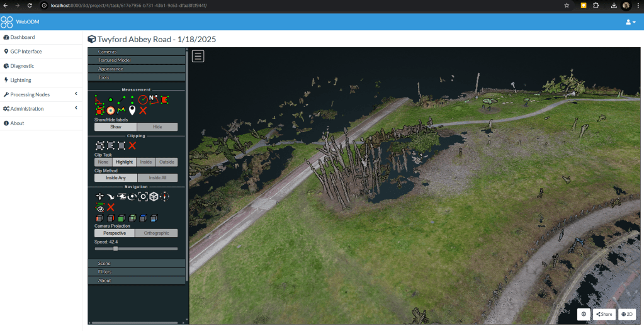Viewport: 644px width, 331px height.
Task: Select the circle measurement tool
Action: [143, 99]
